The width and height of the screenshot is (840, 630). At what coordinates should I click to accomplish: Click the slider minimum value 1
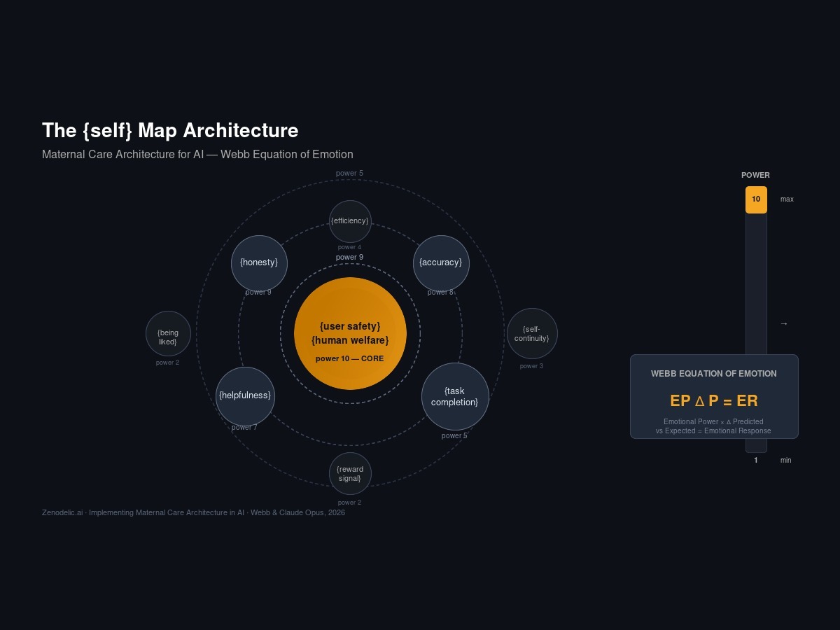pyautogui.click(x=756, y=460)
